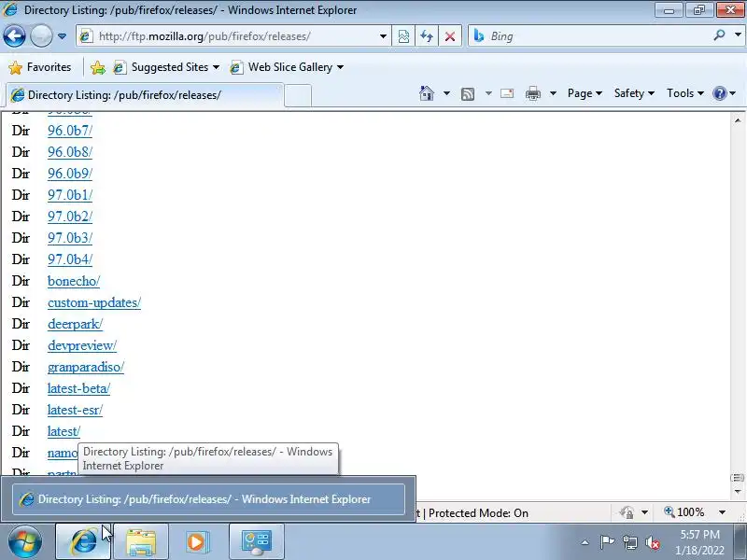Open the 96.0b8/ directory link

click(x=70, y=152)
